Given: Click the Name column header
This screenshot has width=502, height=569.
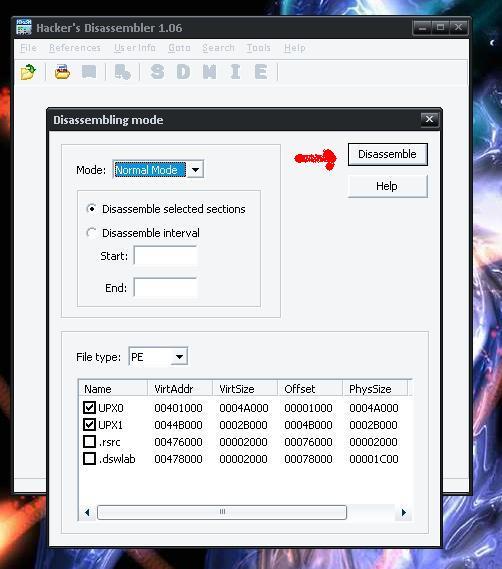Looking at the screenshot, I should tap(113, 389).
